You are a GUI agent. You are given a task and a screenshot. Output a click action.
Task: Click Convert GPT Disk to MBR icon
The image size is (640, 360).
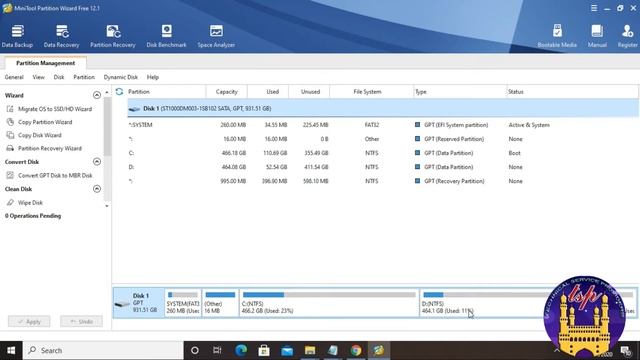[x=10, y=176]
